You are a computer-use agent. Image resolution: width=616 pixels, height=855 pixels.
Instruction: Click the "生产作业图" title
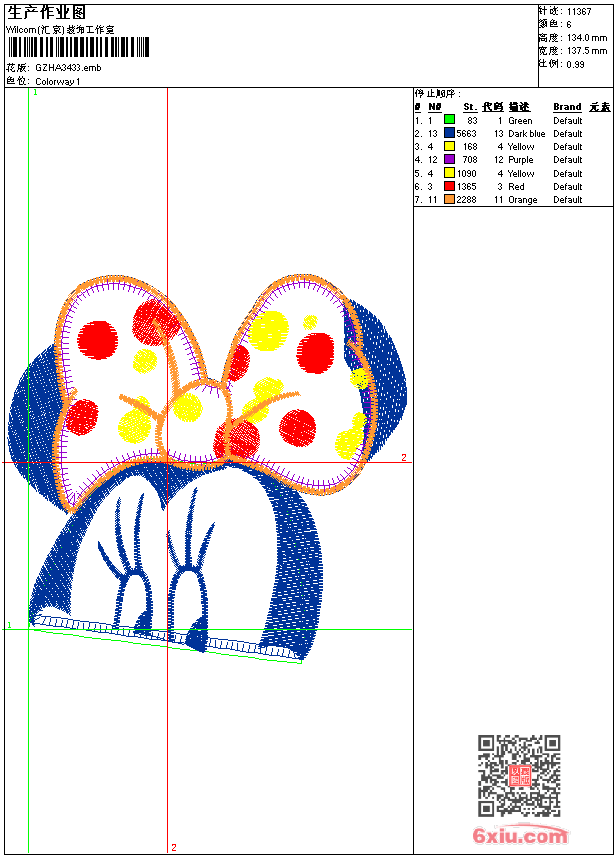click(x=47, y=13)
